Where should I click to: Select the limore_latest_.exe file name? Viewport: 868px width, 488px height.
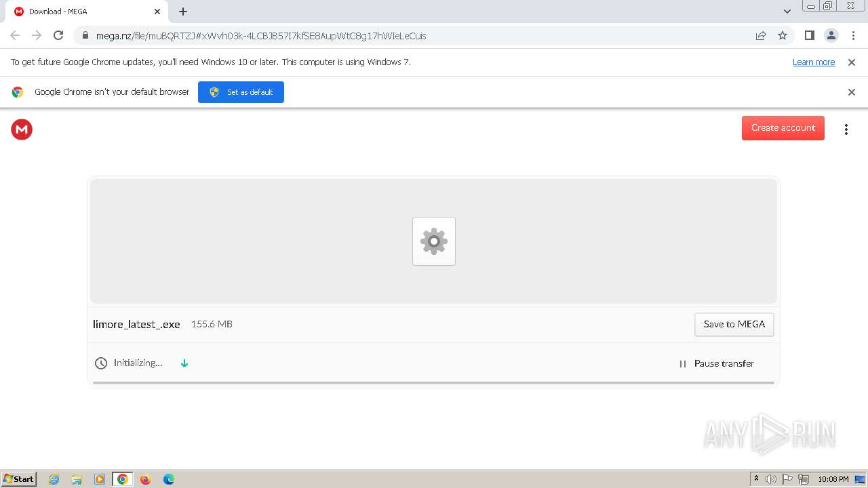tap(136, 324)
